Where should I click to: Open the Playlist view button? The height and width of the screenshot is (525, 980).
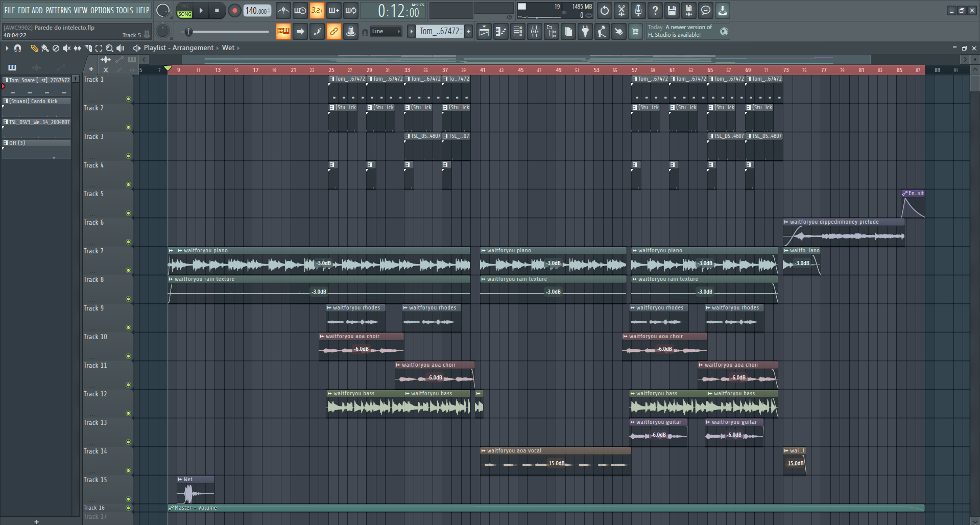click(484, 32)
